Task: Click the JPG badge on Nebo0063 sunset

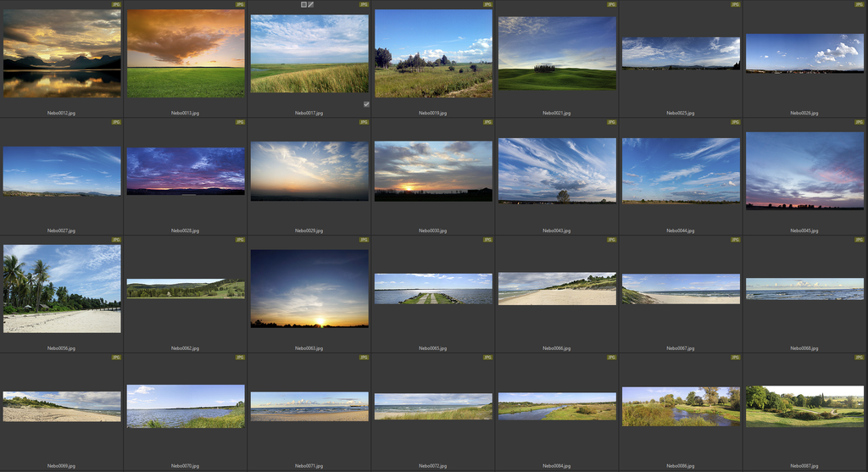Action: pyautogui.click(x=364, y=240)
